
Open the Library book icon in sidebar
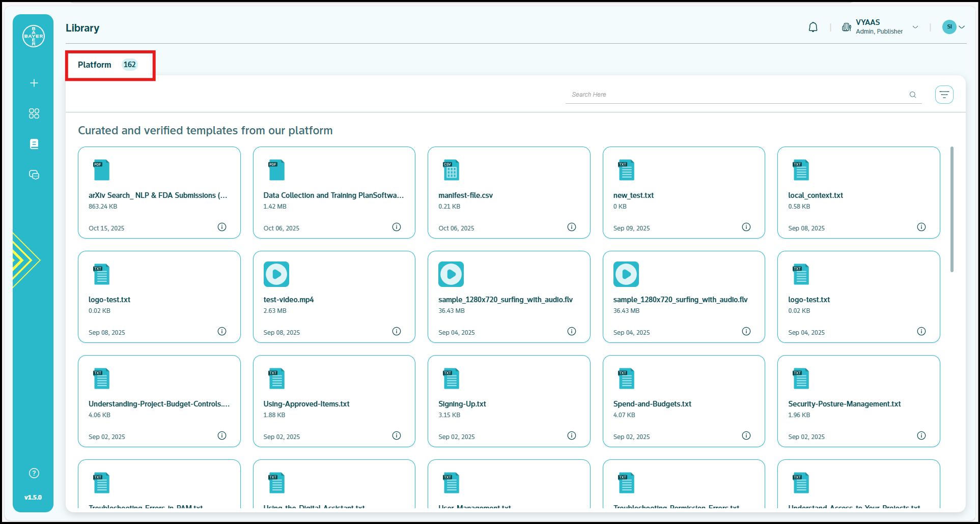point(34,144)
